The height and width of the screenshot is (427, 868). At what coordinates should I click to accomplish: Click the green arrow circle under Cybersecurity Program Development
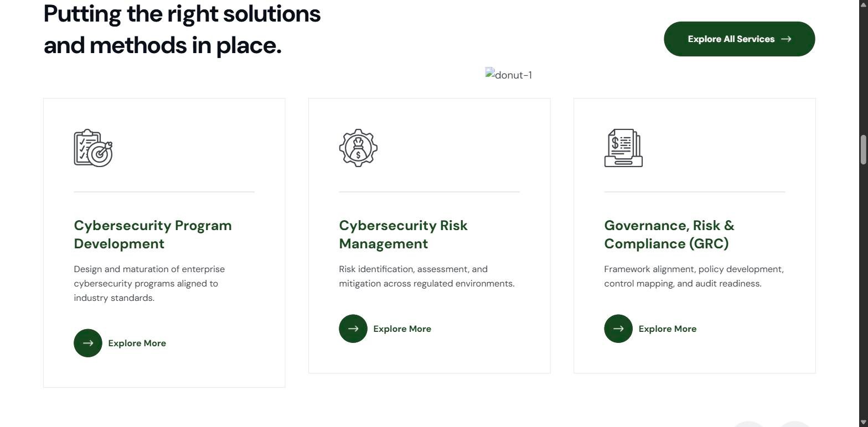coord(88,343)
